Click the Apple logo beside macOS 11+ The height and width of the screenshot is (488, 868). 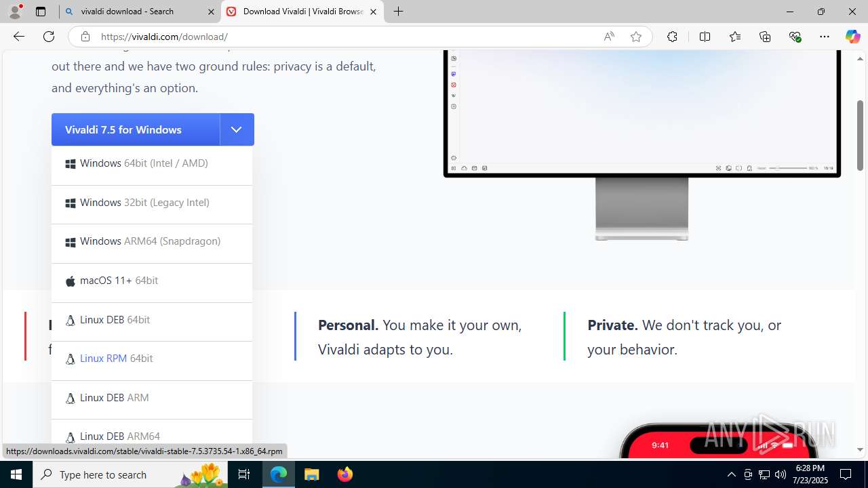coord(70,281)
